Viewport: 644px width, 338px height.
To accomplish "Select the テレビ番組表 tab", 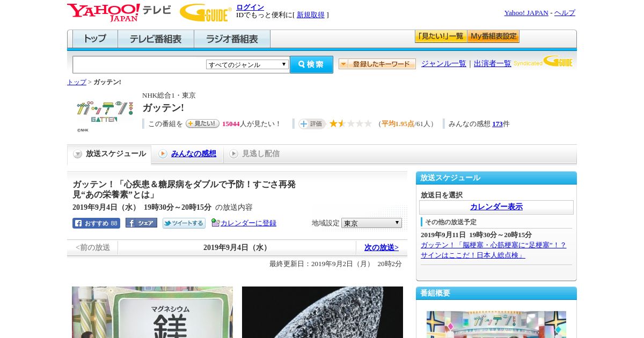I will 156,39.
